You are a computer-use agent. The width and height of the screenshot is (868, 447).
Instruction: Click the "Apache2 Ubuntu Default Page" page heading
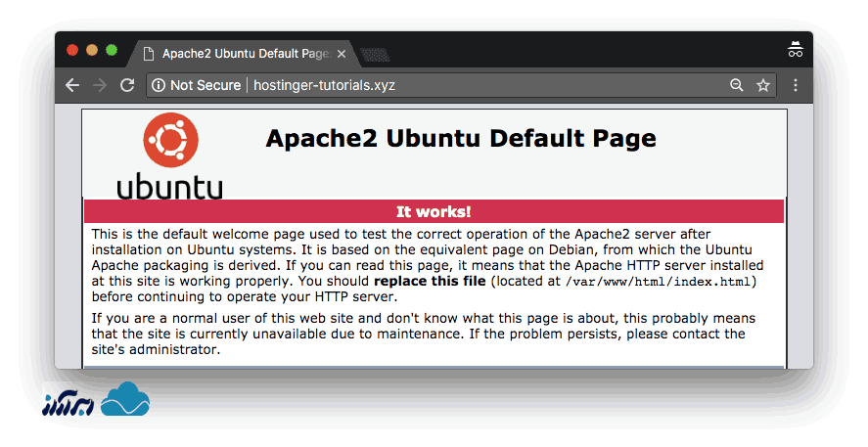(x=460, y=138)
